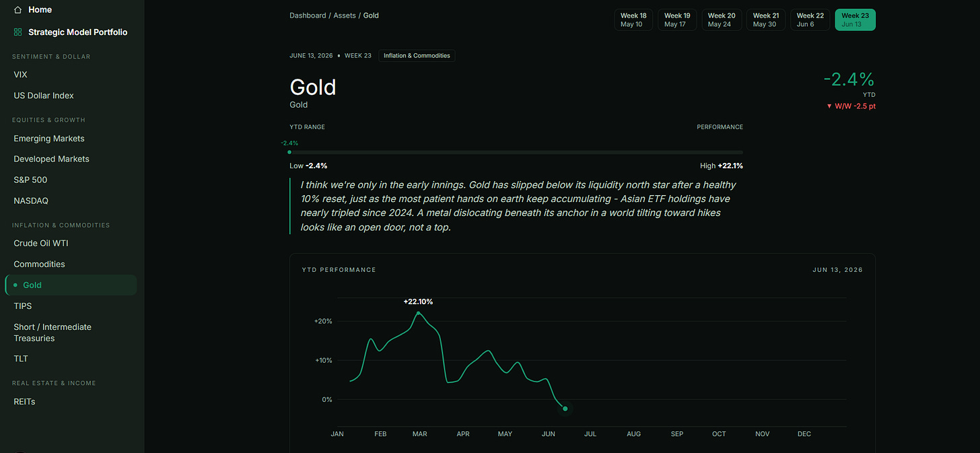Viewport: 980px width, 453px height.
Task: Open Crude Oil WTI asset page
Action: (71, 243)
